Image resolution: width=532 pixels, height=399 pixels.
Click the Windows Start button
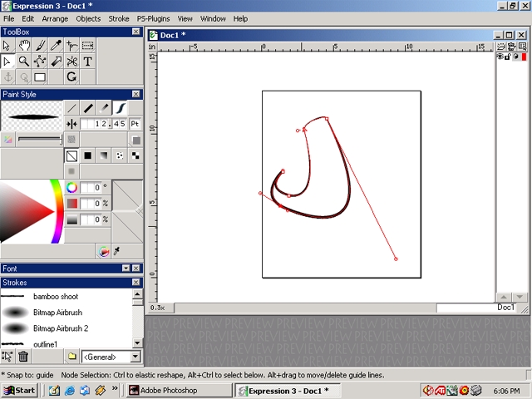19,391
